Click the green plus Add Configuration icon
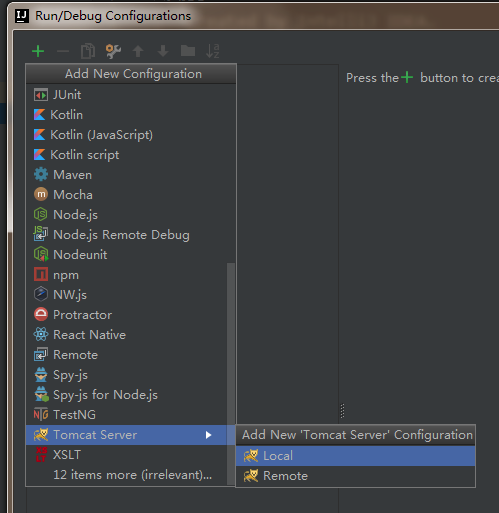The image size is (499, 513). pyautogui.click(x=38, y=51)
